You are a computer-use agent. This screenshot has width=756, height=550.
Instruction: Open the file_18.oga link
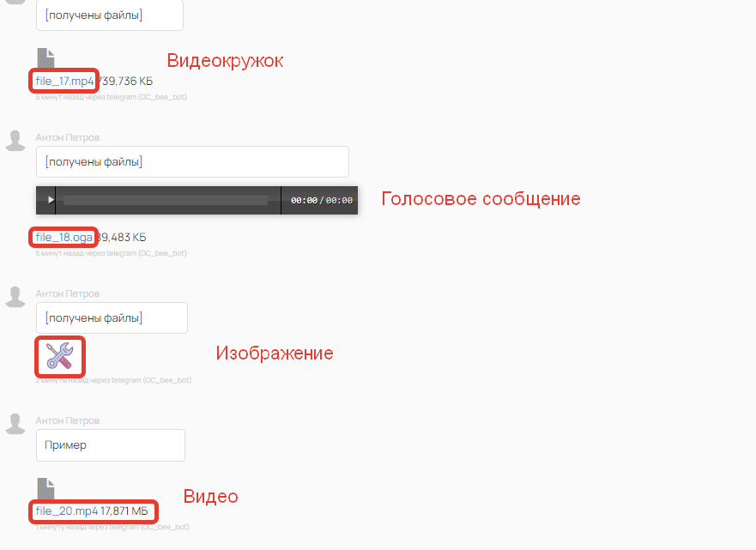coord(64,237)
